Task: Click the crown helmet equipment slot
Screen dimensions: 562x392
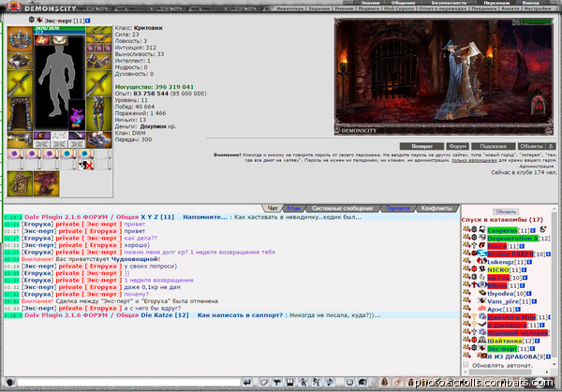Action: pos(20,38)
